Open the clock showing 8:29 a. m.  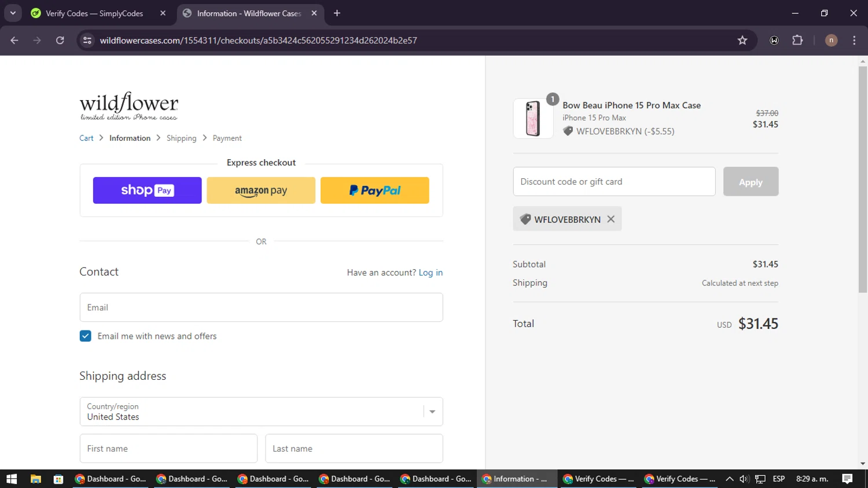[812, 479]
